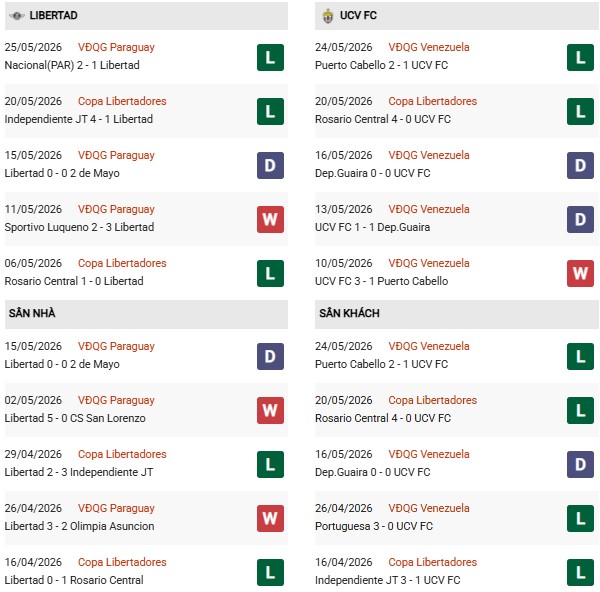Click the W badge for Libertad 5-0 CS San Lorenzo
Screen dimensions: 600x592
click(x=270, y=410)
